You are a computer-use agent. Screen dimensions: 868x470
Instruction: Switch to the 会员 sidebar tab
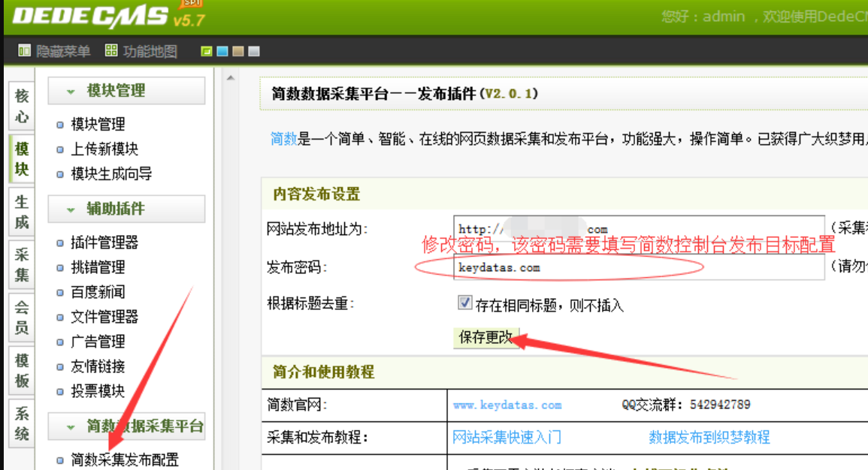click(22, 318)
